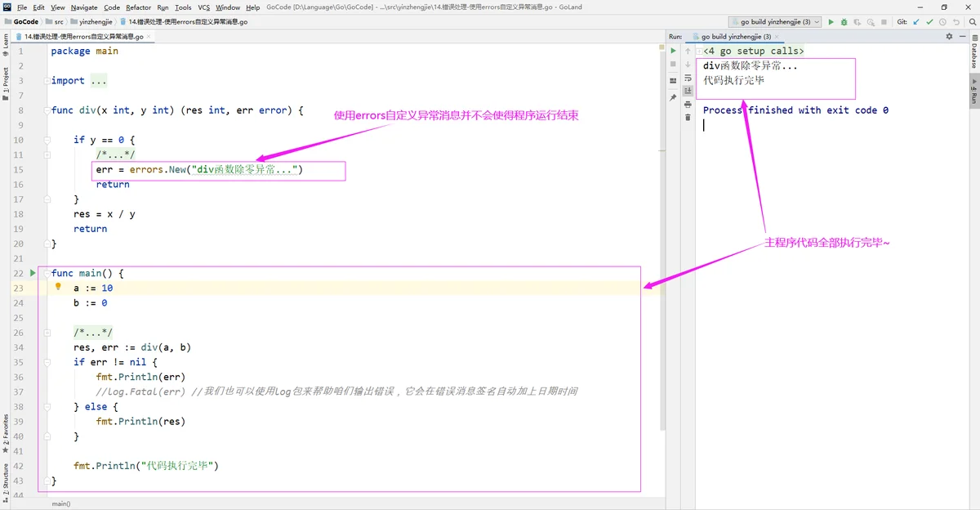Click 'Process finished with exit code 0'
The height and width of the screenshot is (510, 980).
tap(795, 110)
